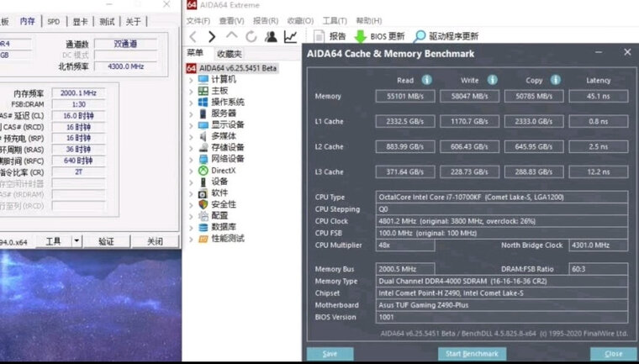Expand the 显示设备 tree node

[x=191, y=125]
